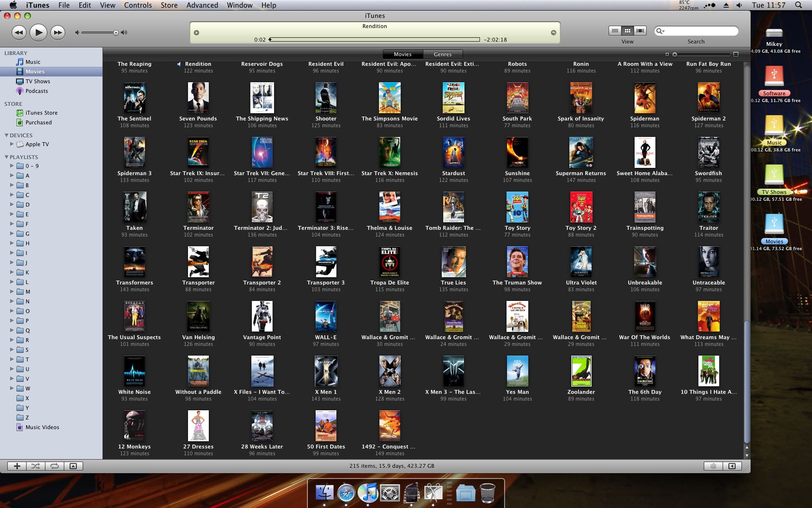Toggle the Genius sidebar
The width and height of the screenshot is (812, 508).
pos(732,466)
